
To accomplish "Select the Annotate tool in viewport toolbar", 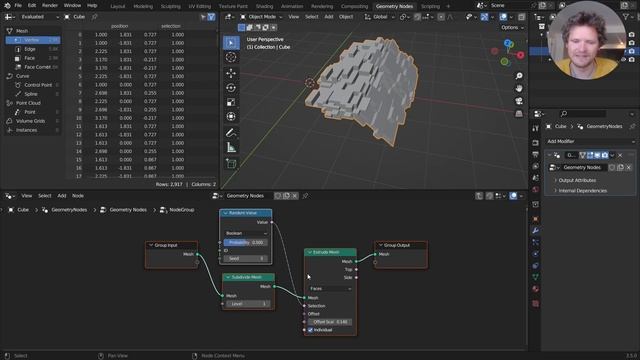I will (x=231, y=133).
